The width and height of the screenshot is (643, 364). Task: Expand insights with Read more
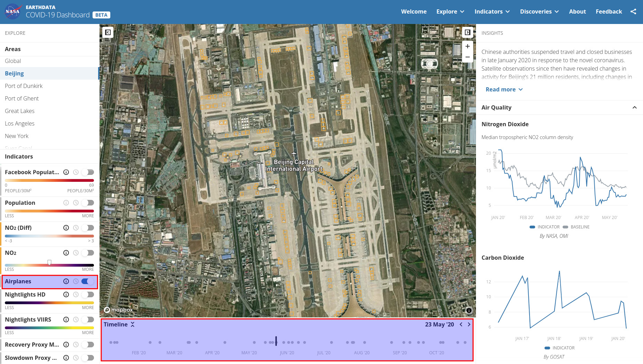[504, 89]
